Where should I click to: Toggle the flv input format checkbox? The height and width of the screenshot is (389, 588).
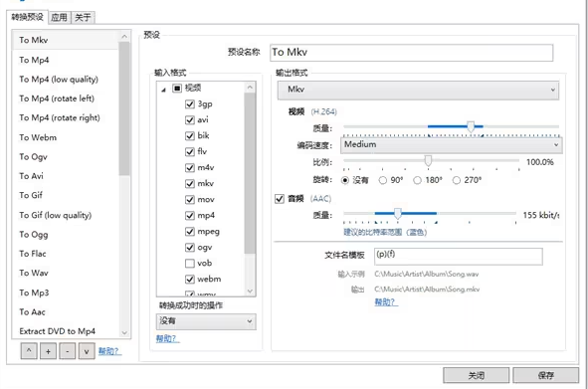coord(190,151)
